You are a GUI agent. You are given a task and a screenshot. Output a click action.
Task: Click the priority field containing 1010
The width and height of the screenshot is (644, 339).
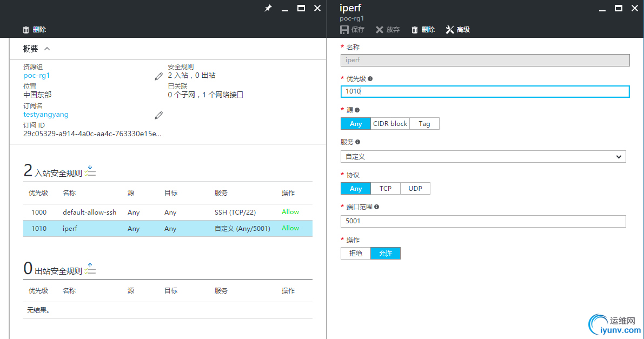[484, 91]
